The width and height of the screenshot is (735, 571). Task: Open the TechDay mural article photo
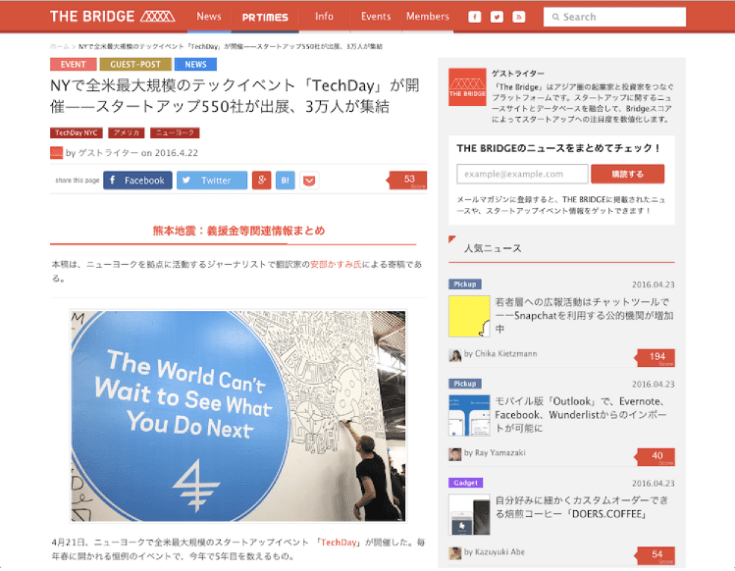(238, 416)
